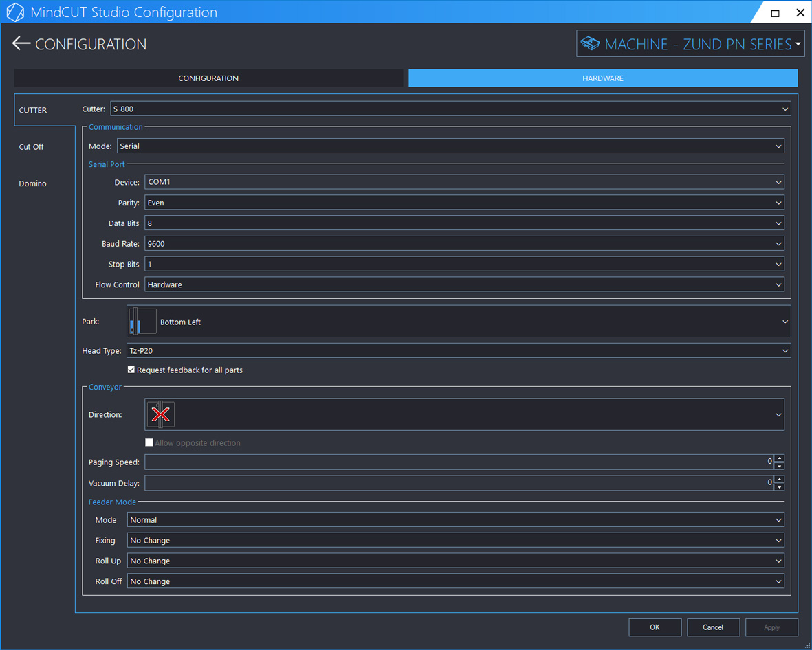Open the Feeder Mode Normal dropdown
The image size is (812, 650).
coord(456,519)
